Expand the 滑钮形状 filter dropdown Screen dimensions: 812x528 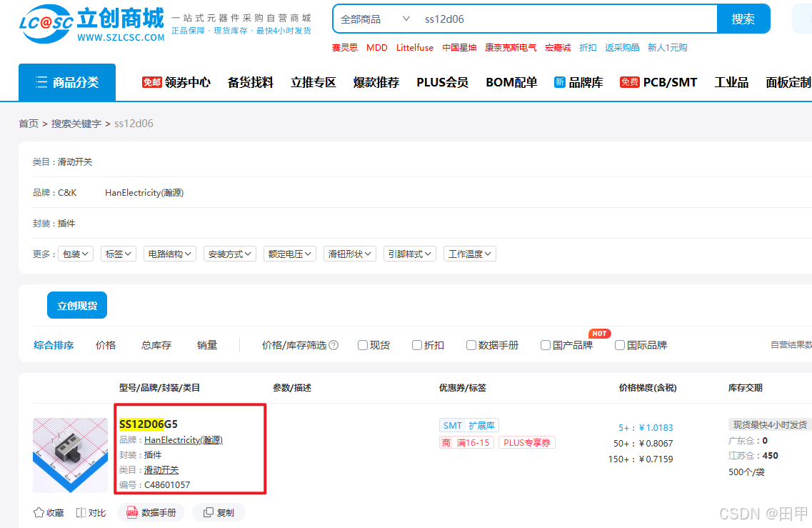350,254
